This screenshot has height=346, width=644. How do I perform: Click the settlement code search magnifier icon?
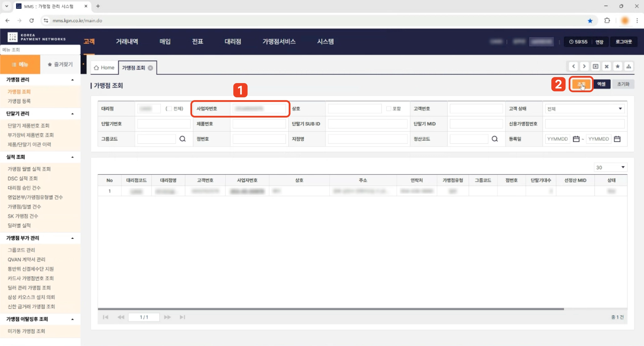[x=495, y=139]
